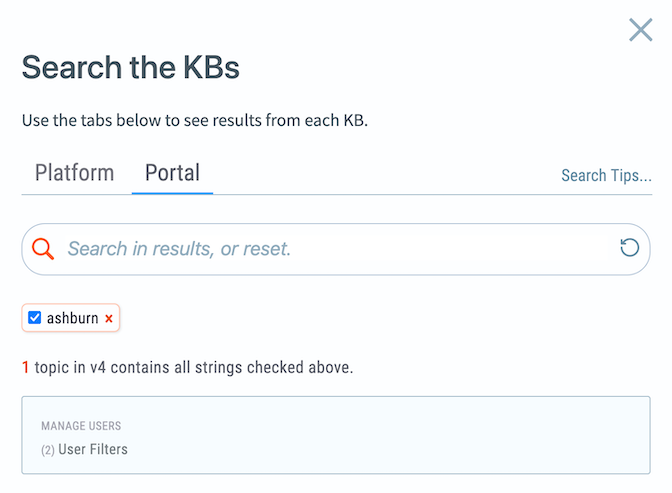Open the User Filters topic result

(x=93, y=449)
